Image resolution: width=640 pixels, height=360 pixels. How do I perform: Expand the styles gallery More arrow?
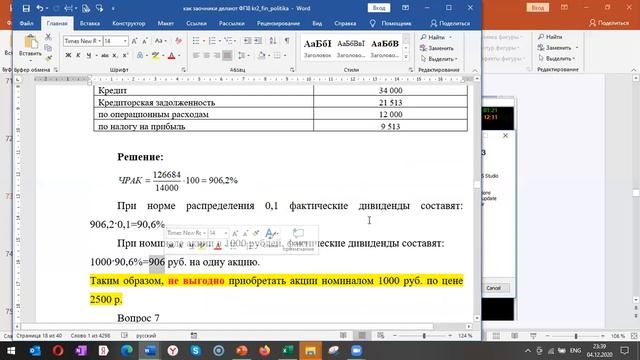[x=406, y=57]
